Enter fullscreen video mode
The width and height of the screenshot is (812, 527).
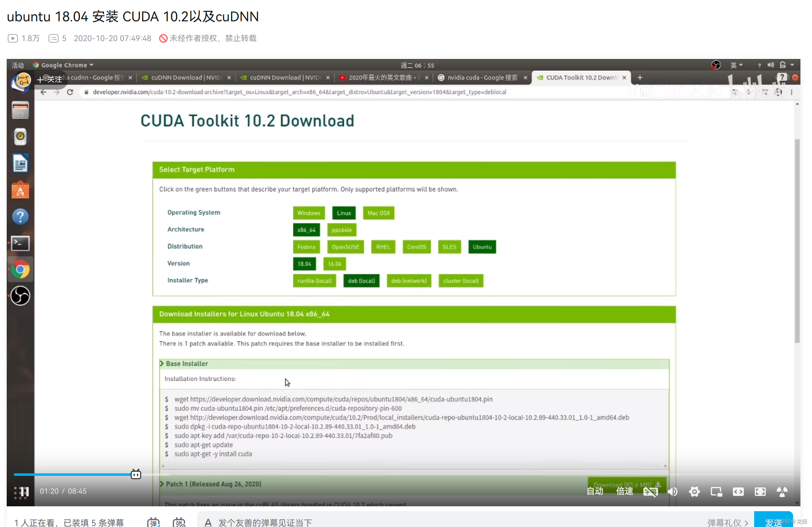coord(760,491)
